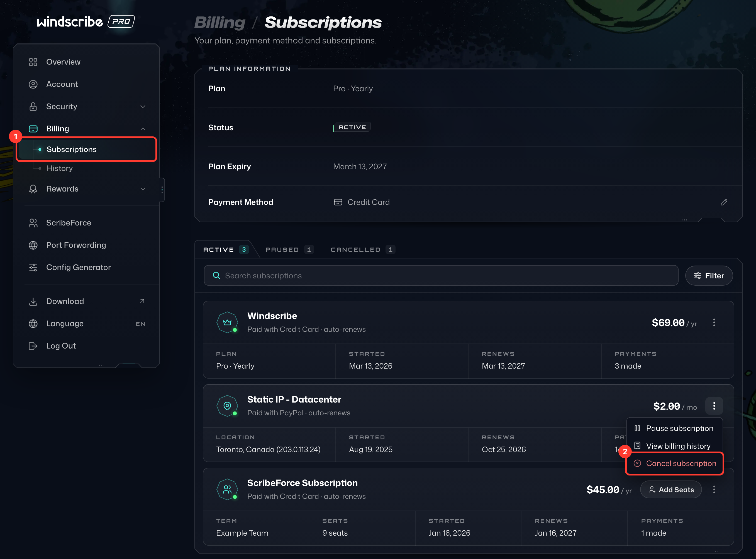Open the History sidebar item

click(x=60, y=168)
